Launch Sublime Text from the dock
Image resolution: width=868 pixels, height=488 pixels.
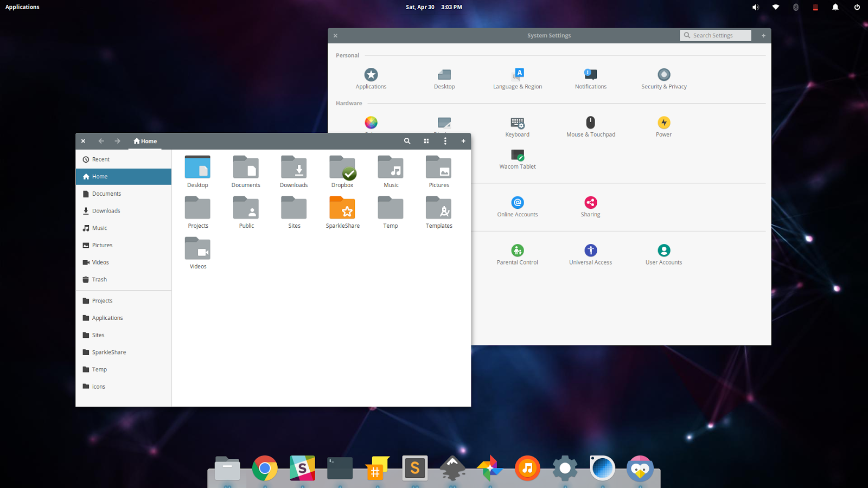[415, 468]
